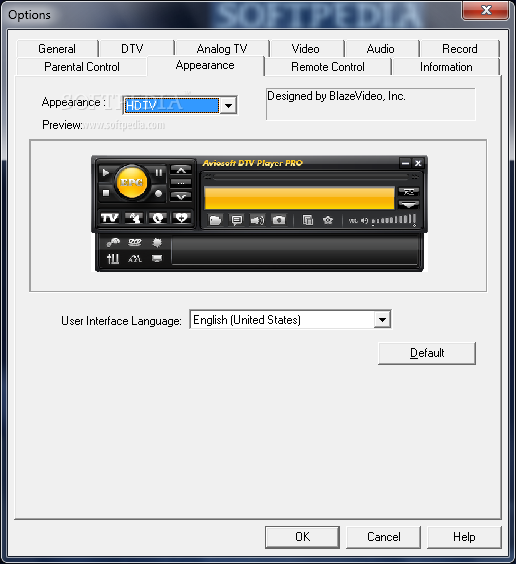Click the camera snapshot icon
516x564 pixels.
coord(279,220)
